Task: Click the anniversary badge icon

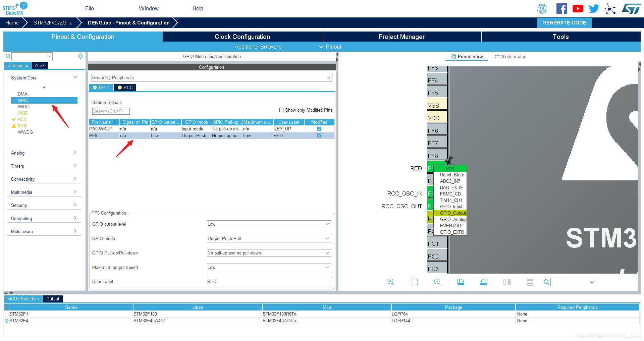Action: [x=542, y=9]
